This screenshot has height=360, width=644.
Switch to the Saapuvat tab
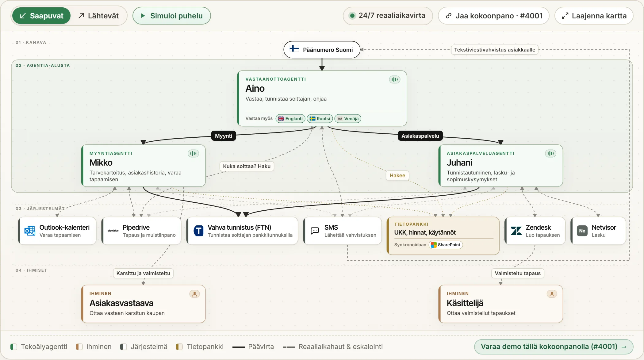(41, 16)
